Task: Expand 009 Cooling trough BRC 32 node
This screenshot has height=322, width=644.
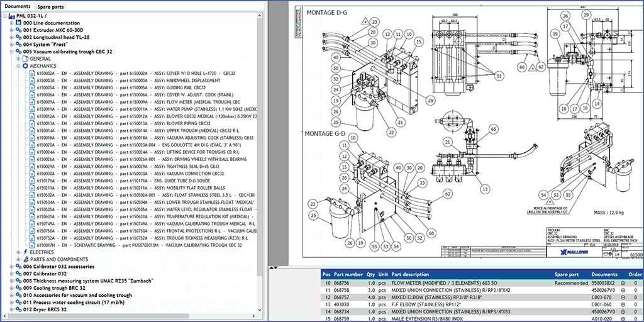Action: pyautogui.click(x=12, y=288)
